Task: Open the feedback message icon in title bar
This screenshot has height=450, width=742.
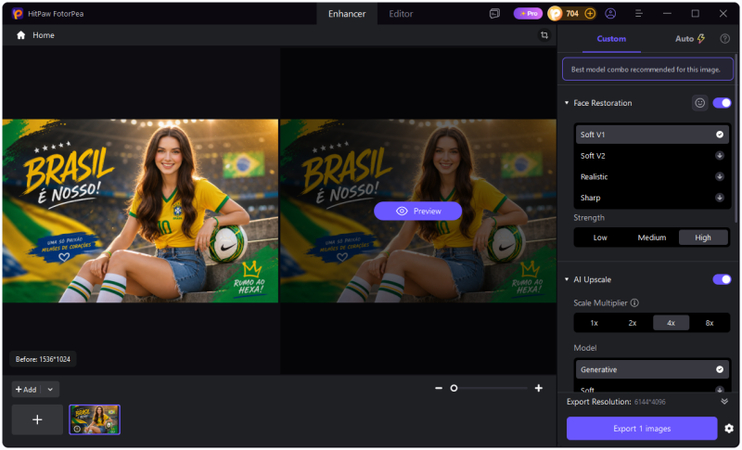Action: (x=495, y=14)
